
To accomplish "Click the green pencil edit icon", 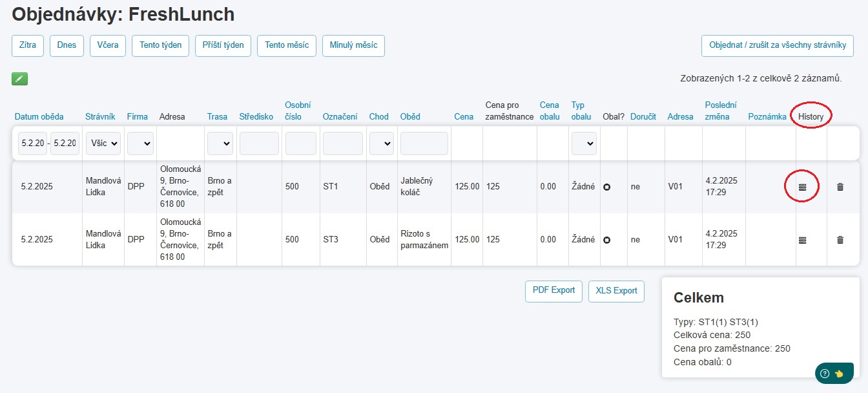I will pos(19,79).
